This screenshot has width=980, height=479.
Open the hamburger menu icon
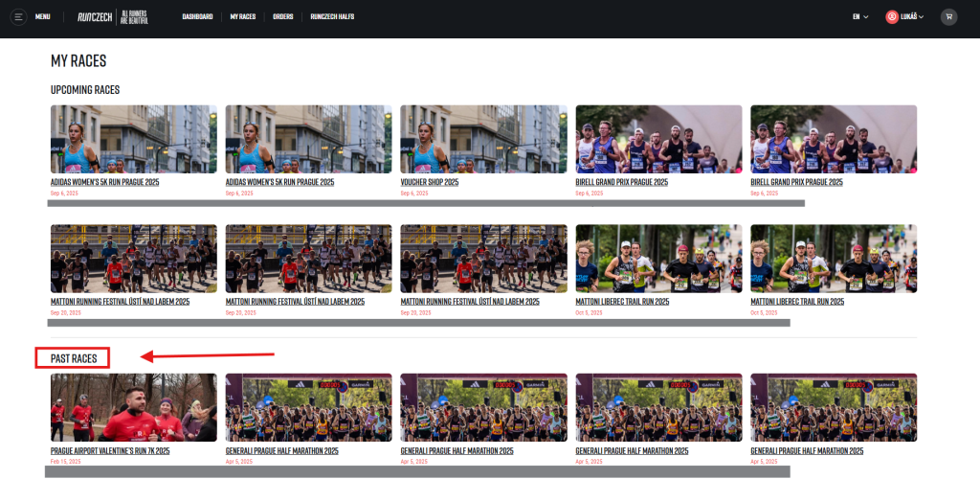(18, 17)
